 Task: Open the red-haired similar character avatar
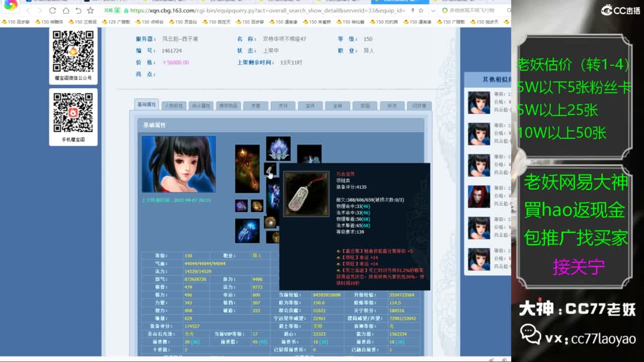(x=479, y=197)
